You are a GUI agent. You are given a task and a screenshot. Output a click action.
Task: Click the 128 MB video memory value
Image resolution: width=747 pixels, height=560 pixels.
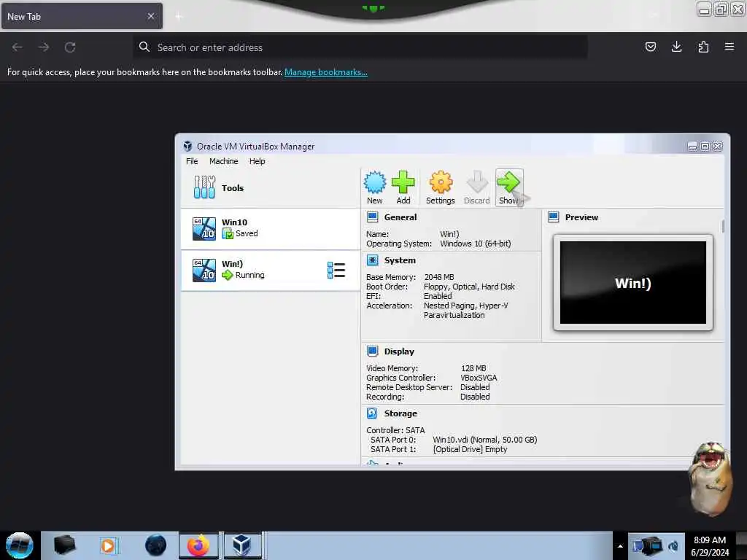pyautogui.click(x=473, y=368)
